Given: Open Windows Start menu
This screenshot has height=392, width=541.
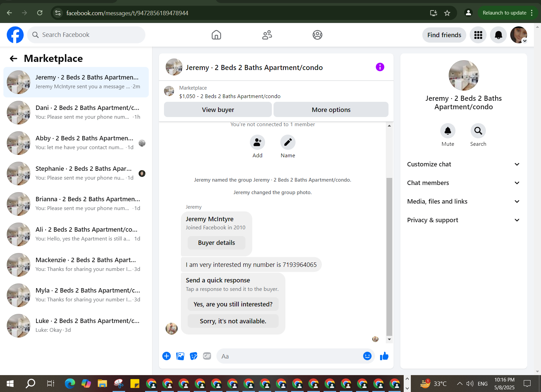Looking at the screenshot, I should tap(10, 384).
